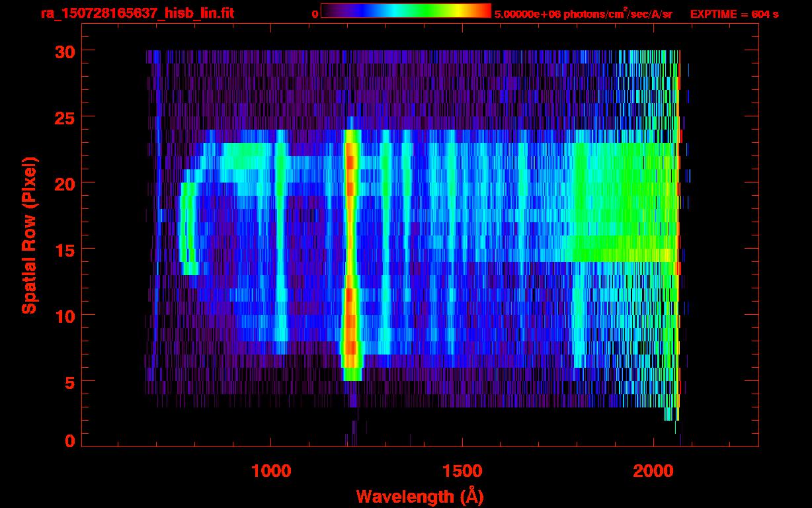Click the 5.00000e+06 photons/cm²/sec/Å/sr label
The height and width of the screenshot is (508, 812).
(583, 13)
